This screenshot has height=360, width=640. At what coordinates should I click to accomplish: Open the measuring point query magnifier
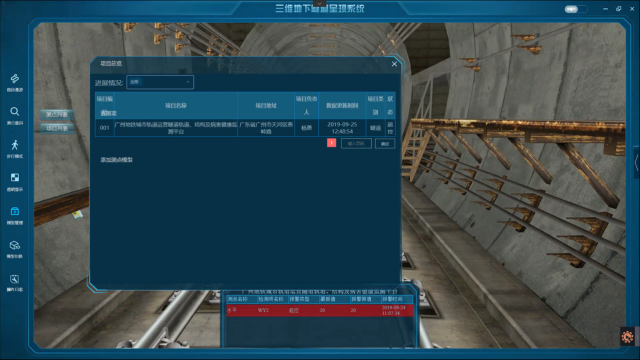[15, 115]
